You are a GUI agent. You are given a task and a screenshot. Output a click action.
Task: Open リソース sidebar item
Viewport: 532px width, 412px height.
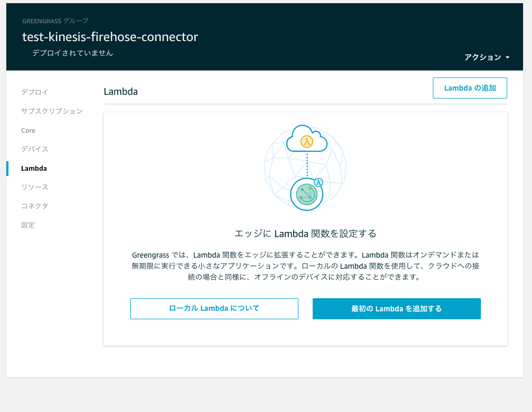coord(35,187)
